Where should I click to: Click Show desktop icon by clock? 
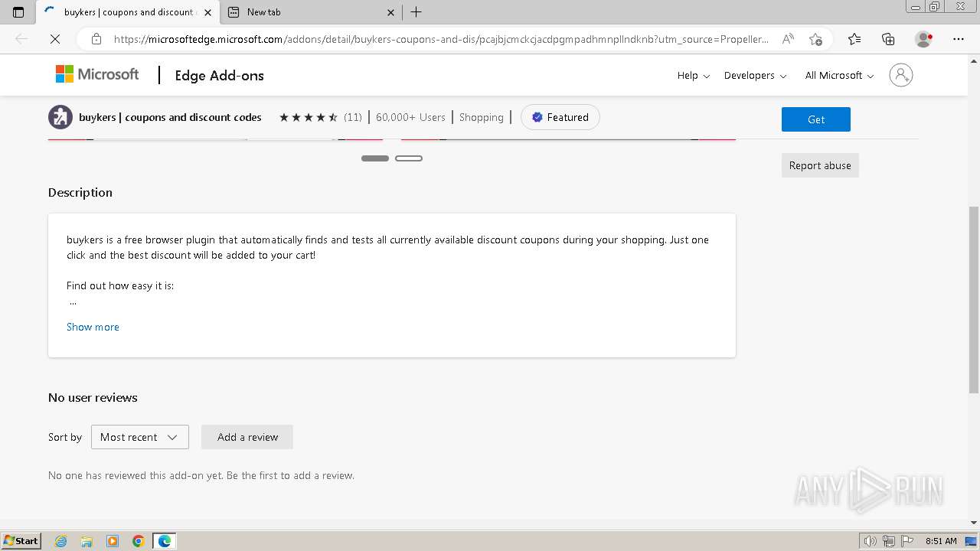pos(971,541)
